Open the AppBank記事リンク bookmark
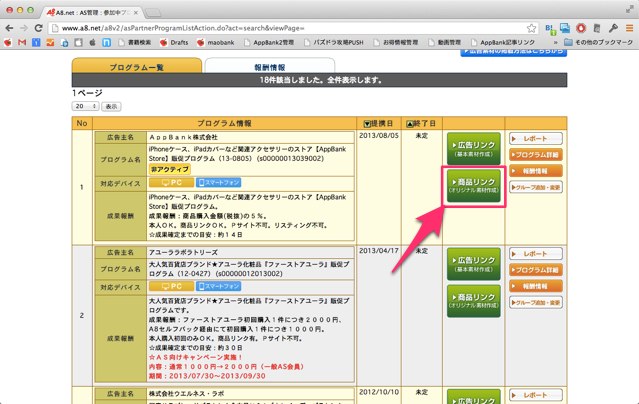This screenshot has width=639, height=404. coord(502,42)
